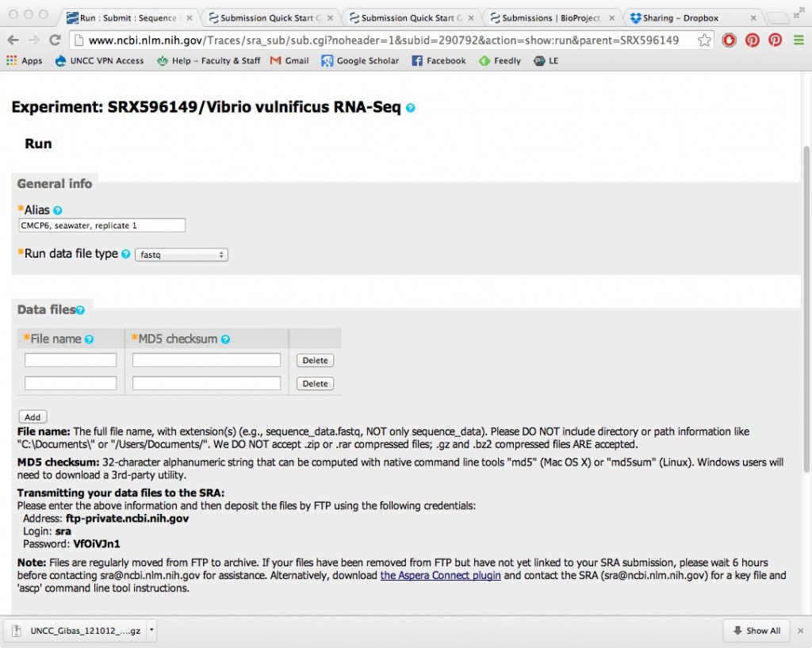Click the help icon beside File name header
Viewport: 812px width, 648px height.
tap(89, 339)
